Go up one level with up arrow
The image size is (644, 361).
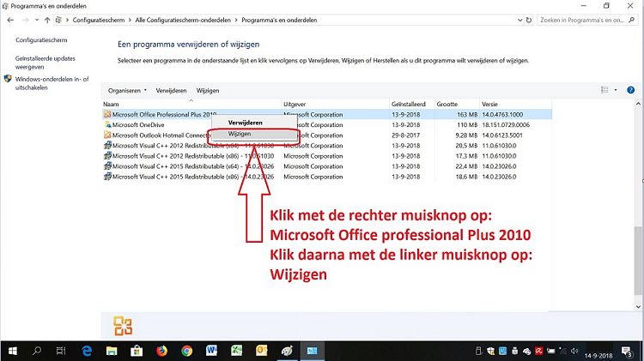point(47,20)
